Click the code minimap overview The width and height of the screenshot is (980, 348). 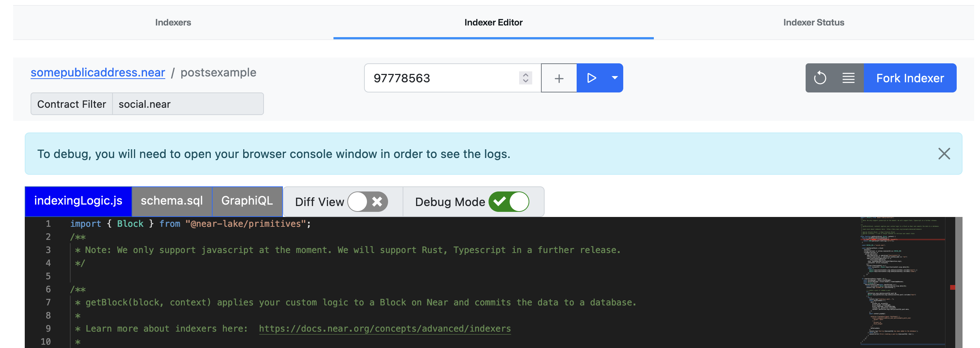click(x=902, y=281)
